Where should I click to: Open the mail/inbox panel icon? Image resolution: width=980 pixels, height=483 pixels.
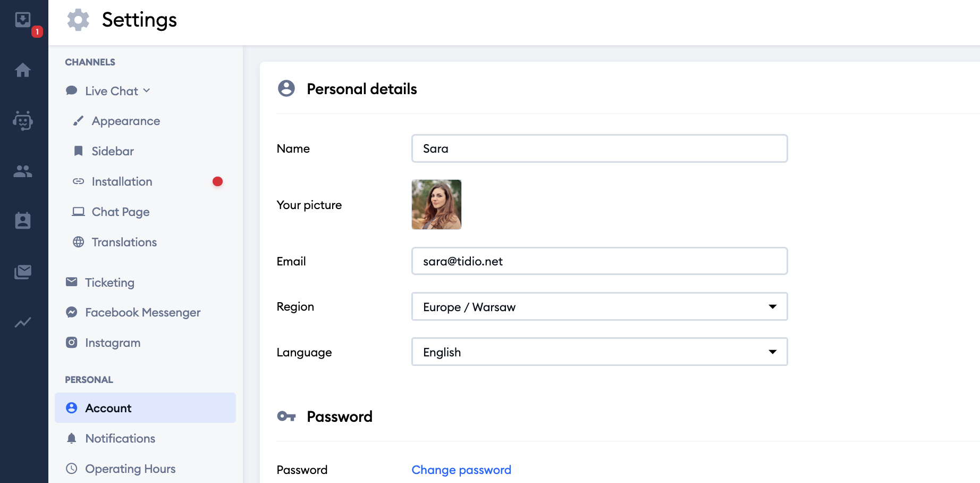coord(23,272)
